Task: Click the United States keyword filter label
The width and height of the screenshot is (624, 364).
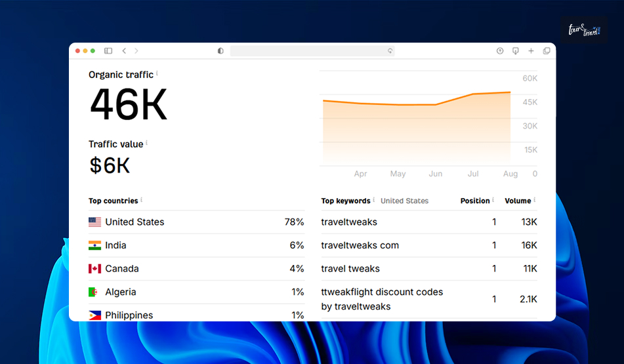Action: click(404, 201)
